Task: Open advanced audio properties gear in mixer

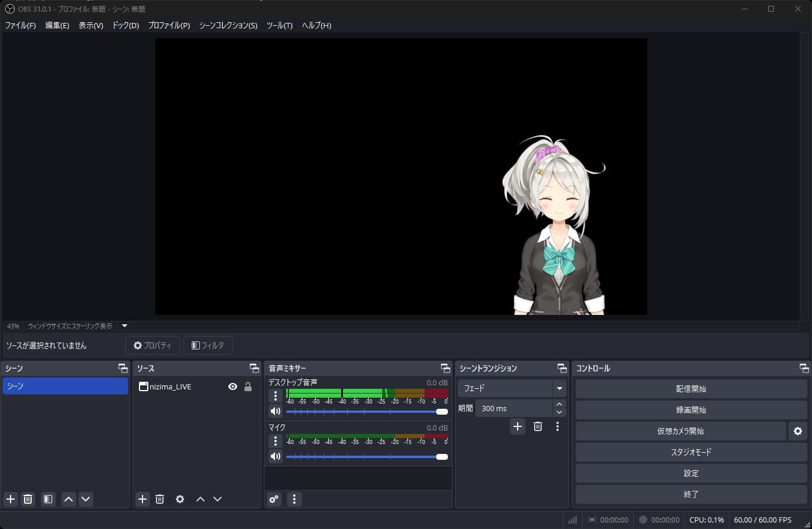Action: (x=273, y=499)
